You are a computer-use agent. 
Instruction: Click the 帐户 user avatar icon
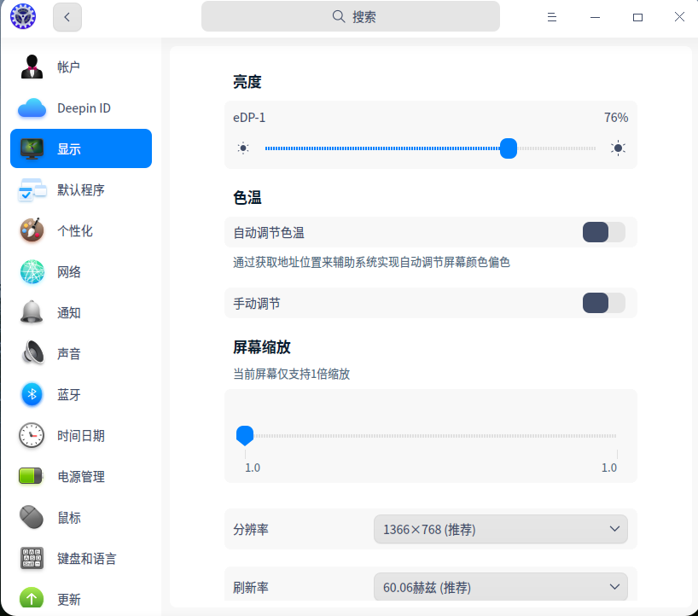32,67
